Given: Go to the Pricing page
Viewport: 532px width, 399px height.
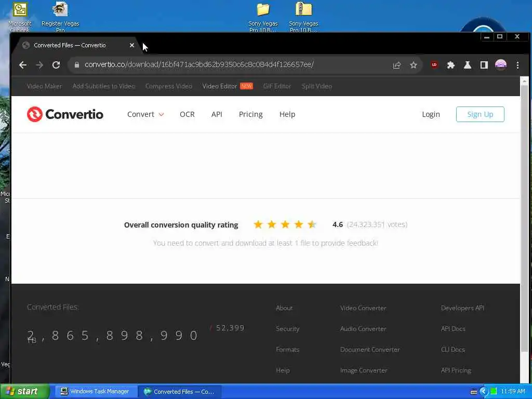Looking at the screenshot, I should [x=251, y=114].
